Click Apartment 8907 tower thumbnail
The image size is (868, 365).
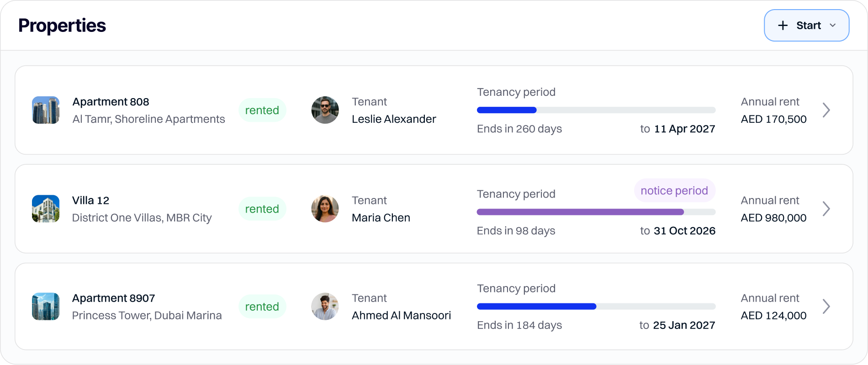click(x=46, y=306)
